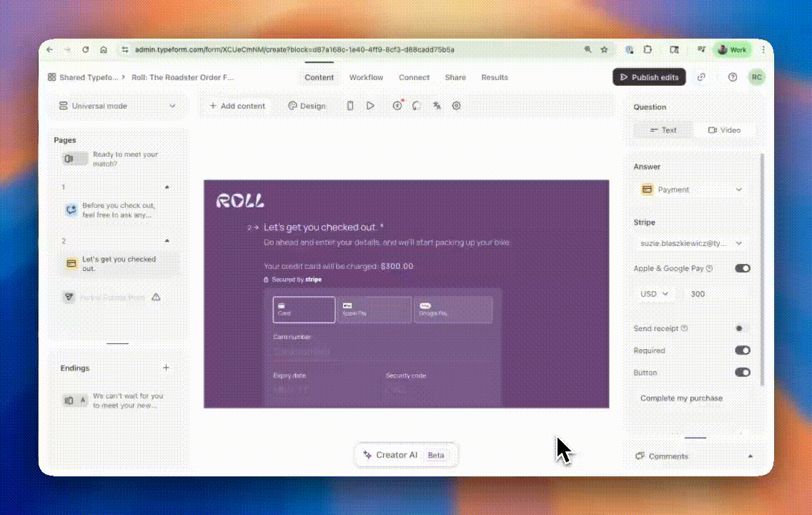Click zoom magnifier icon in address bar
Image resolution: width=812 pixels, height=515 pixels.
(588, 50)
